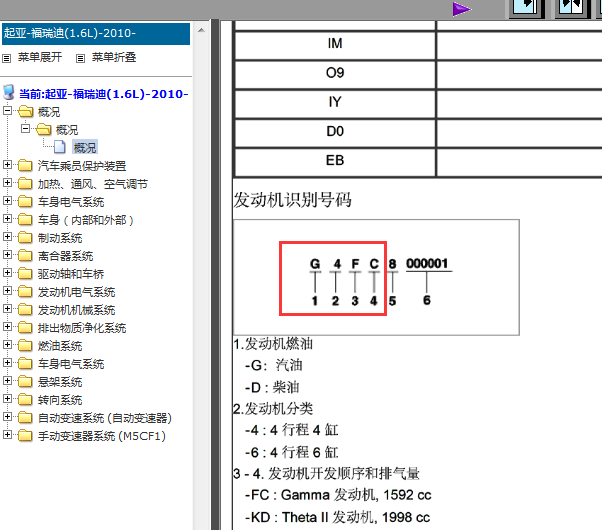This screenshot has width=602, height=530.
Task: Click the IY table cell
Action: pyautogui.click(x=335, y=102)
